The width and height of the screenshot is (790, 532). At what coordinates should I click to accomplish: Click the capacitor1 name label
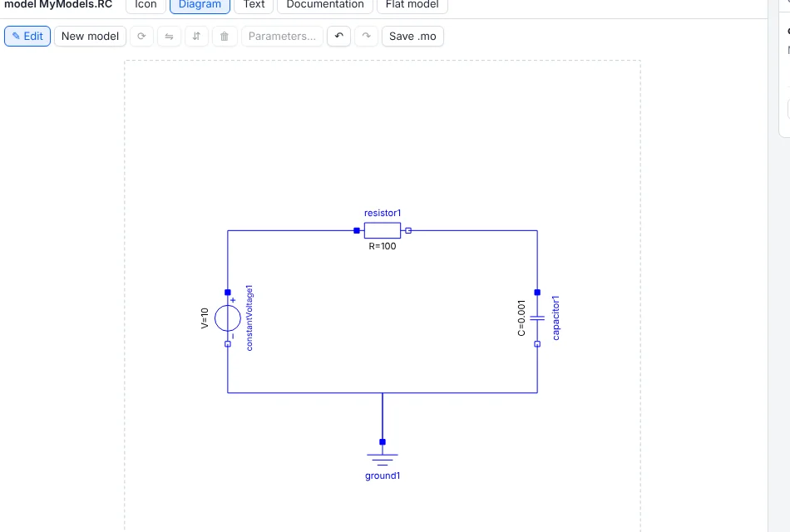pyautogui.click(x=555, y=318)
